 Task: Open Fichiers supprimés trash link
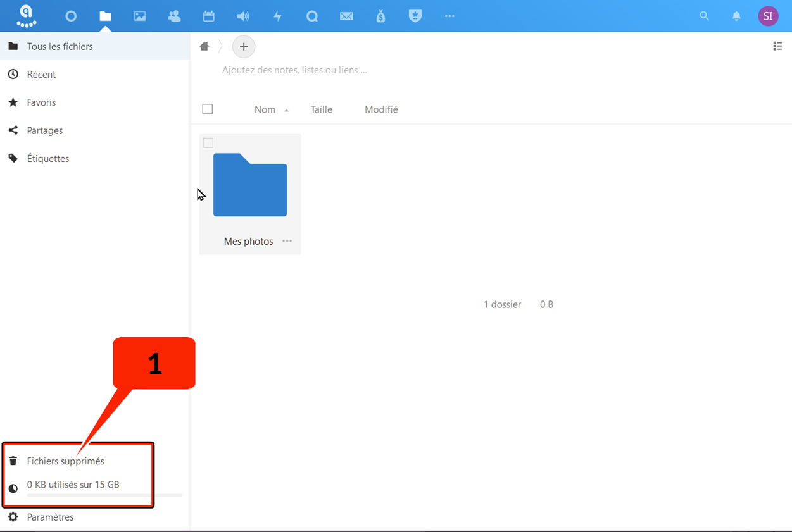[65, 461]
